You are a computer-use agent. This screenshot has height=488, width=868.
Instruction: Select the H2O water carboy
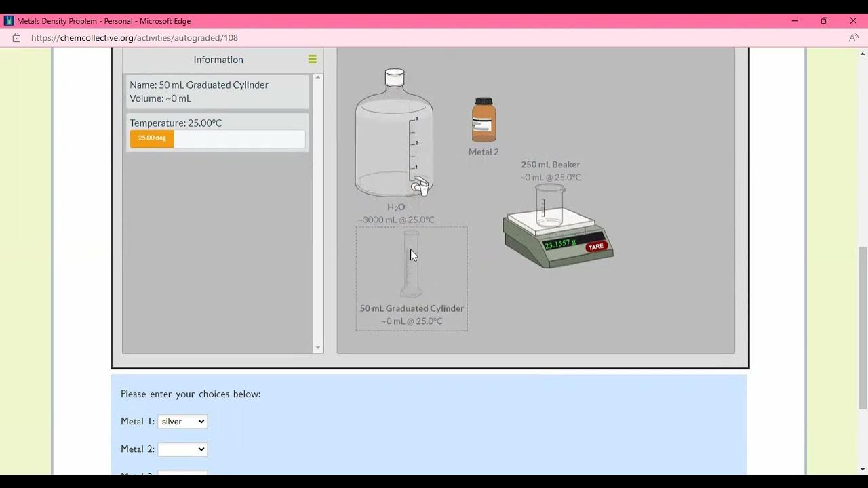point(394,133)
